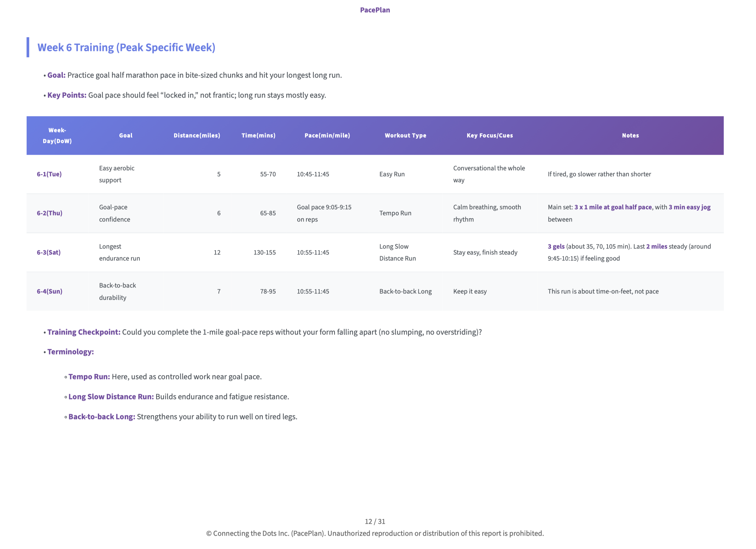
Task: Click the Notes column header
Action: tap(630, 135)
